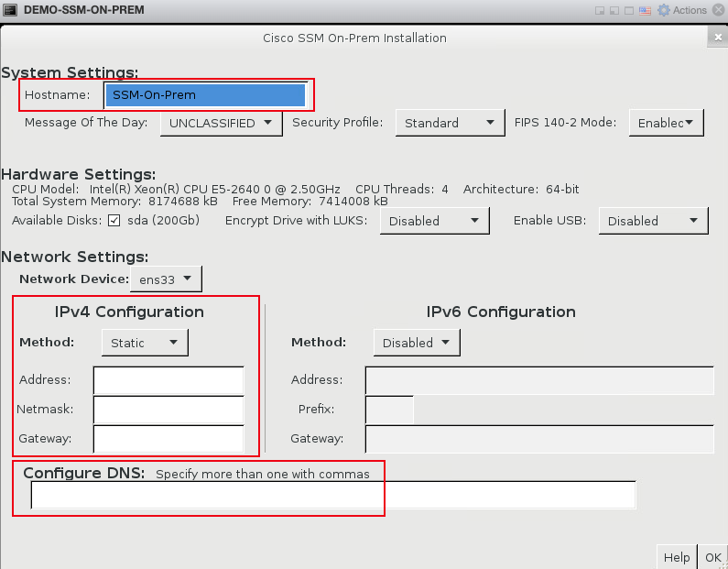
Task: Click the IPv4 Gateway field
Action: pyautogui.click(x=168, y=439)
